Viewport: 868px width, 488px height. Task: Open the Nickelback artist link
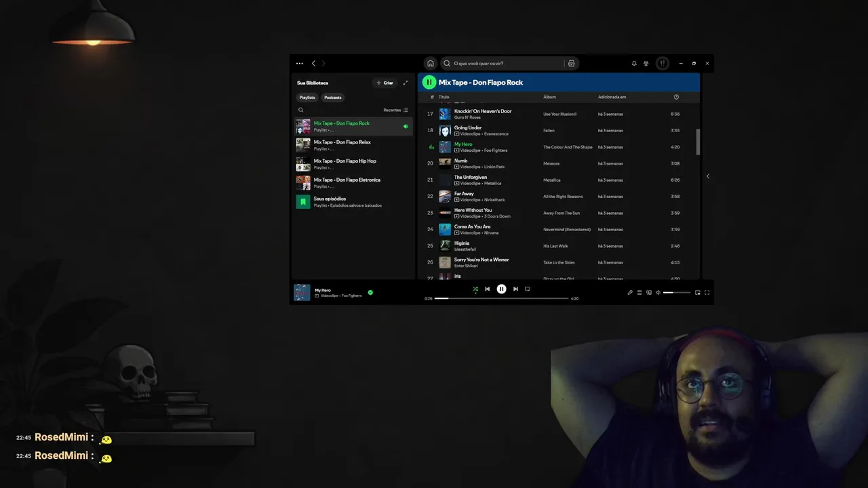click(494, 200)
